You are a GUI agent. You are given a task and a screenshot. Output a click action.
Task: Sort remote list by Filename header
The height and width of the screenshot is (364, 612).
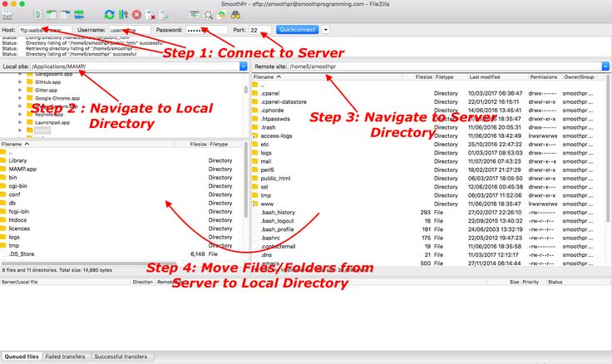[326, 76]
